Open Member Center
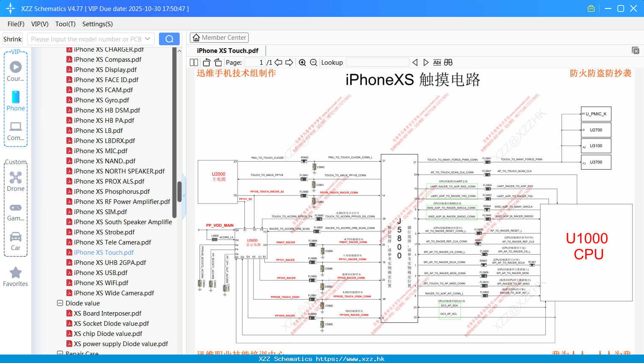The width and height of the screenshot is (644, 363). pos(219,38)
